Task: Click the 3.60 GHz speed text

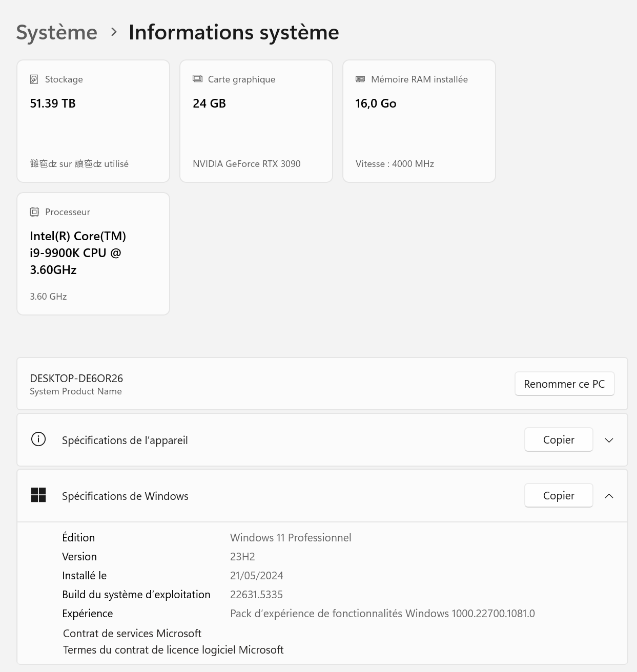Action: click(48, 297)
